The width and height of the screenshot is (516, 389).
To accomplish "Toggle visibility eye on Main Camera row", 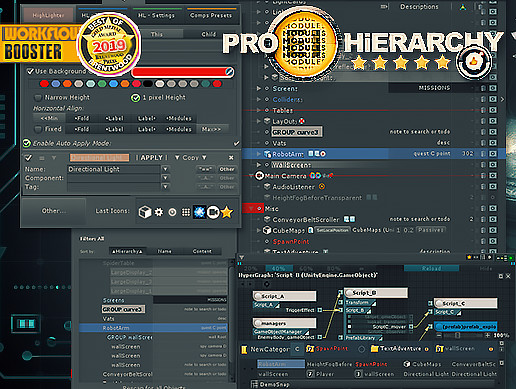I will pyautogui.click(x=493, y=176).
